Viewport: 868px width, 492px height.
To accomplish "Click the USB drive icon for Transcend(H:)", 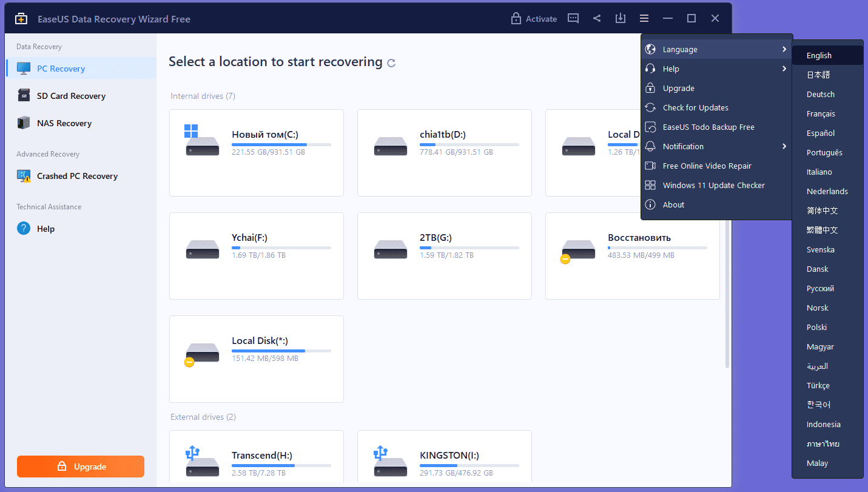I will (x=202, y=461).
